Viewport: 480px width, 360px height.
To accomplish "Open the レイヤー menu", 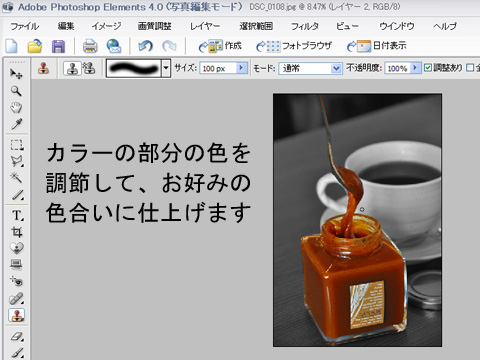I will [x=205, y=26].
